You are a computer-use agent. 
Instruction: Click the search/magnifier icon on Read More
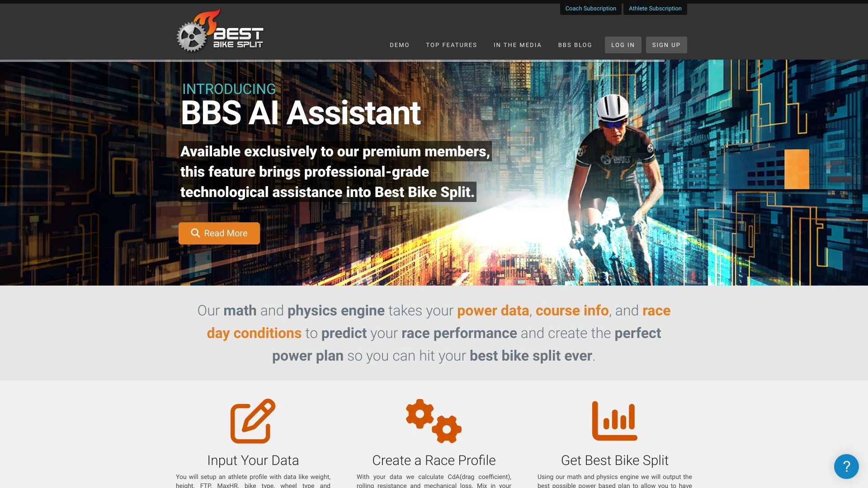(x=194, y=233)
